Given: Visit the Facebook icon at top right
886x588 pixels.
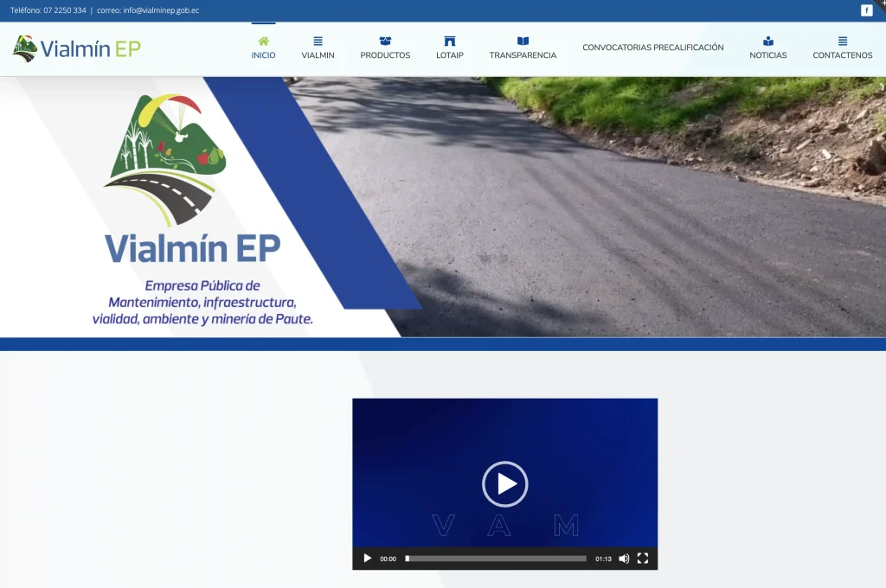Looking at the screenshot, I should point(867,10).
